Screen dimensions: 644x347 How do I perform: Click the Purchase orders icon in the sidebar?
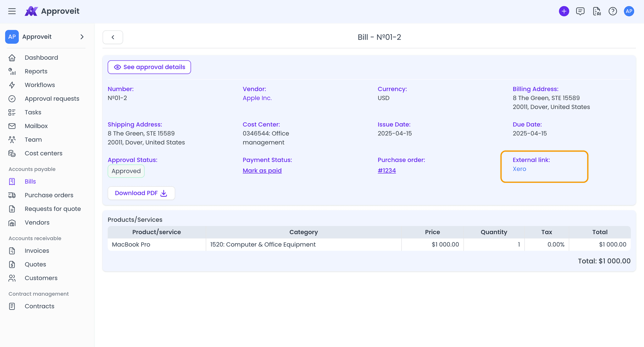(x=12, y=195)
